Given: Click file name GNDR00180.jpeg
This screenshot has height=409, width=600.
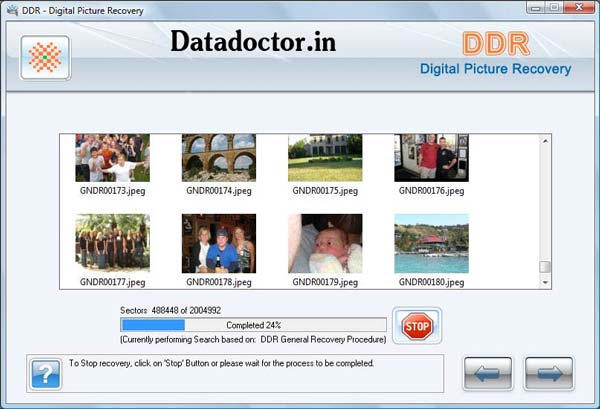Looking at the screenshot, I should [431, 282].
